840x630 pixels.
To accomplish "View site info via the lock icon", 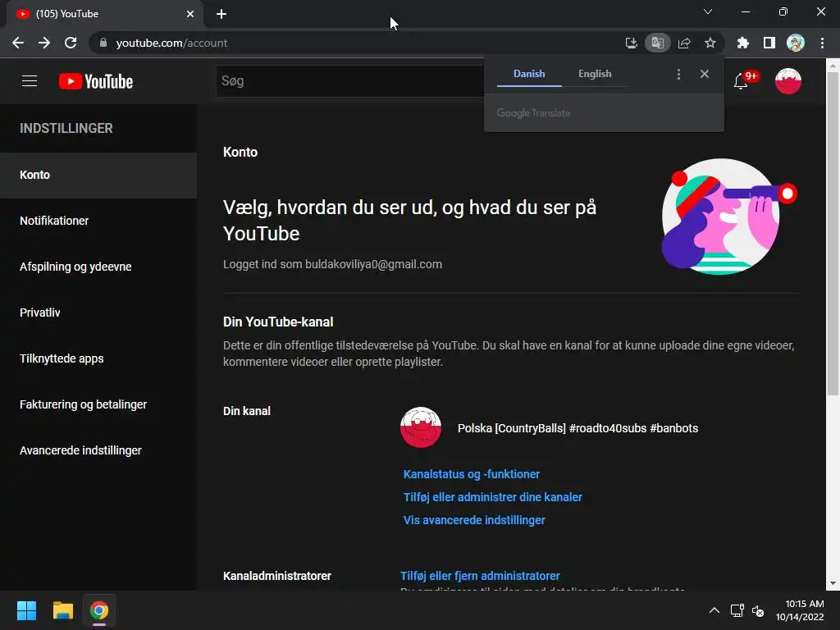I will [x=103, y=43].
